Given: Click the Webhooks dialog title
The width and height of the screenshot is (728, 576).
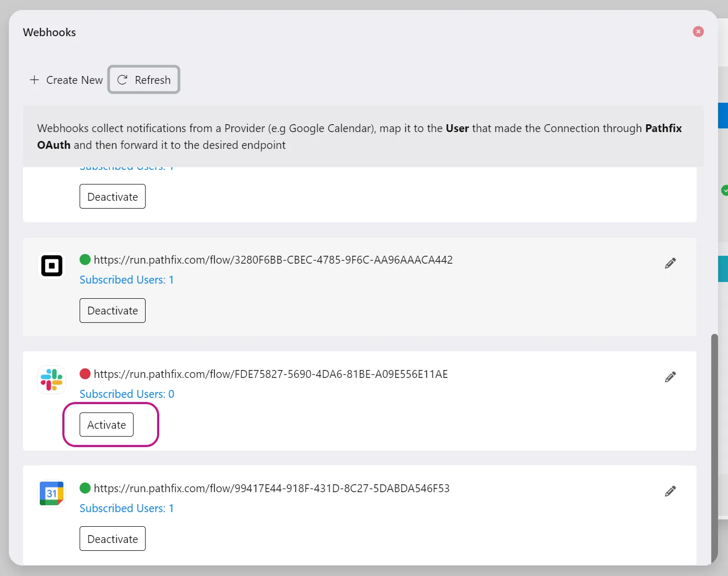Looking at the screenshot, I should pyautogui.click(x=49, y=32).
